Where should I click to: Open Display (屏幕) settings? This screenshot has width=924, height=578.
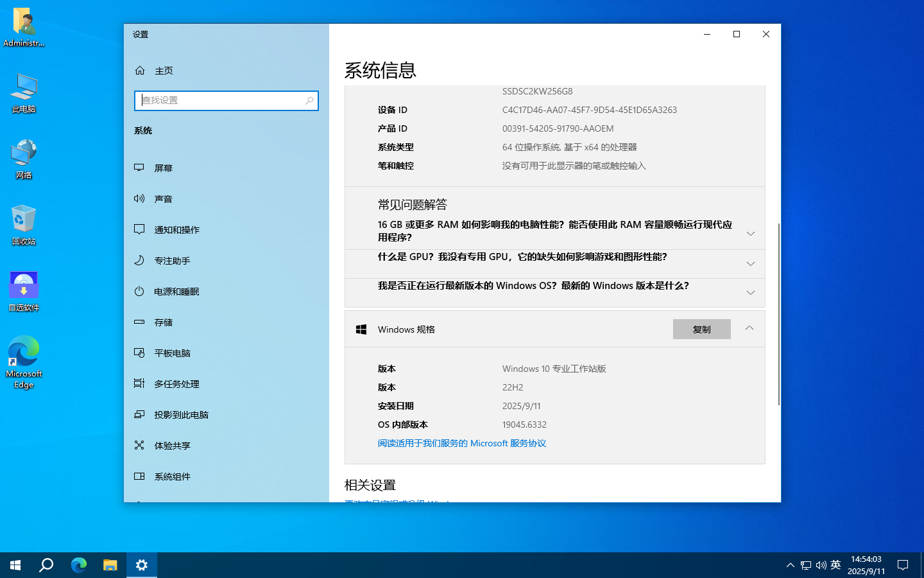coord(163,168)
